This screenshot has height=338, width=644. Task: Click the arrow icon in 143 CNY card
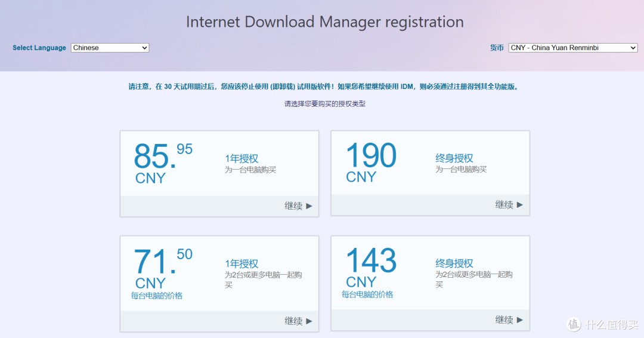point(520,320)
